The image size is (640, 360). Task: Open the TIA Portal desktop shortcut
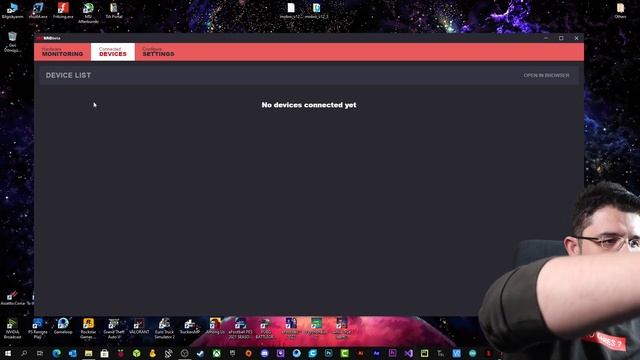(114, 11)
